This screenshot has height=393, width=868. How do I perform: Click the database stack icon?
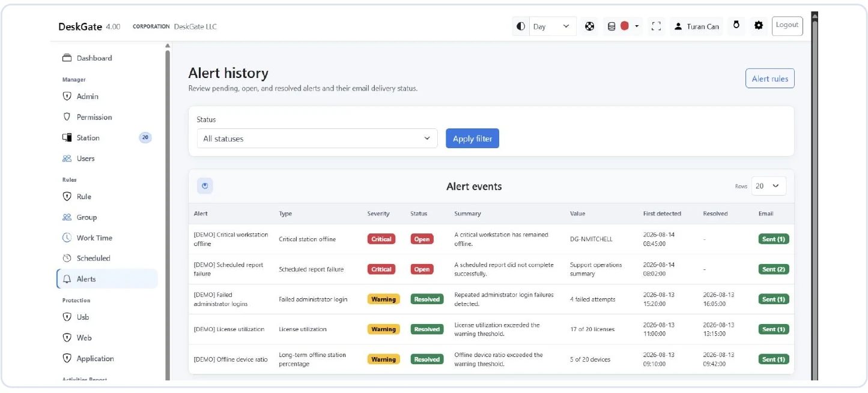[612, 26]
